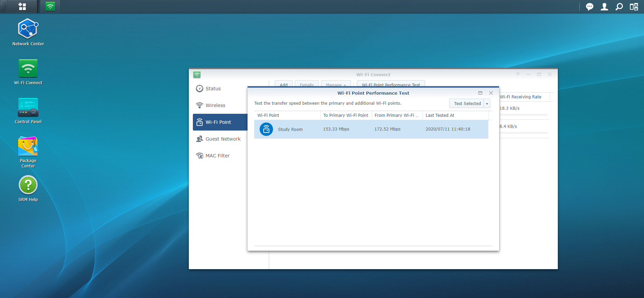Open the notifications speech bubble icon
Image resolution: width=644 pixels, height=298 pixels.
click(589, 7)
